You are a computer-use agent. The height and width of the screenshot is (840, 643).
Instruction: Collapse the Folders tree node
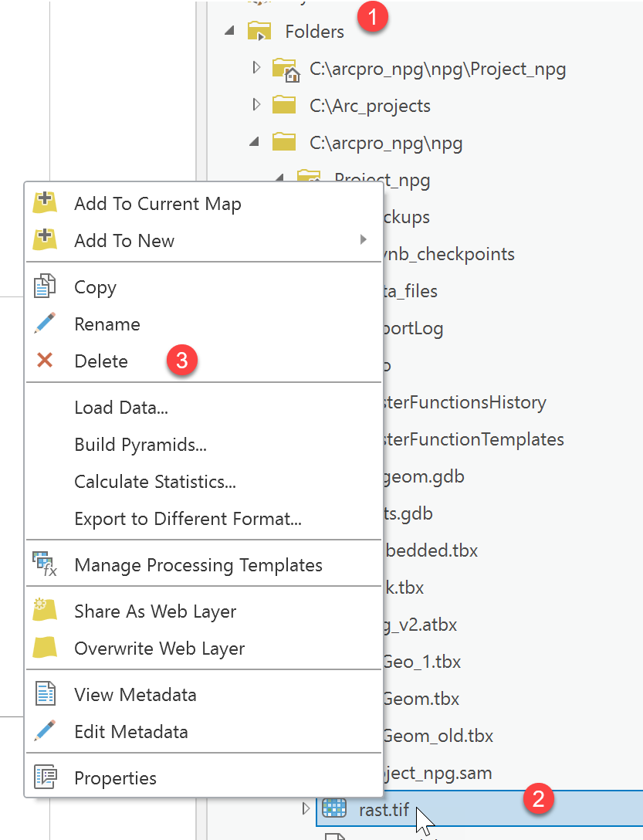point(229,32)
